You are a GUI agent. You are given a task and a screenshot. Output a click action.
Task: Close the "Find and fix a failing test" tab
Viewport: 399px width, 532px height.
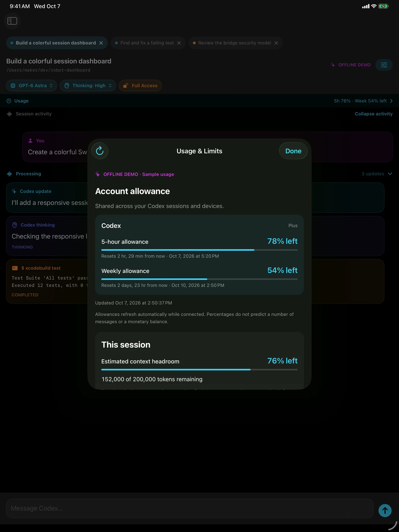[179, 43]
